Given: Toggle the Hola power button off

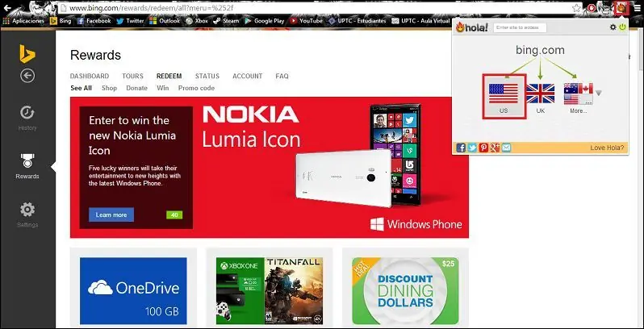Looking at the screenshot, I should point(622,27).
